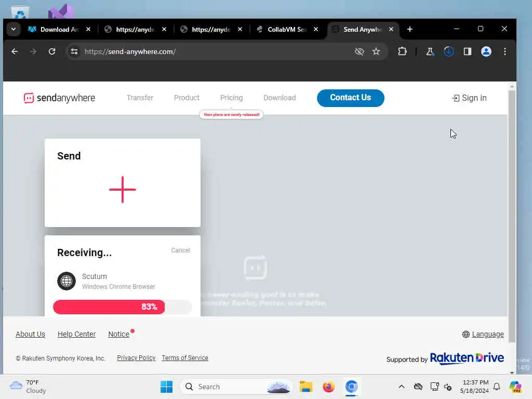
Task: Click the Rakuten Drive logo
Action: point(467,358)
